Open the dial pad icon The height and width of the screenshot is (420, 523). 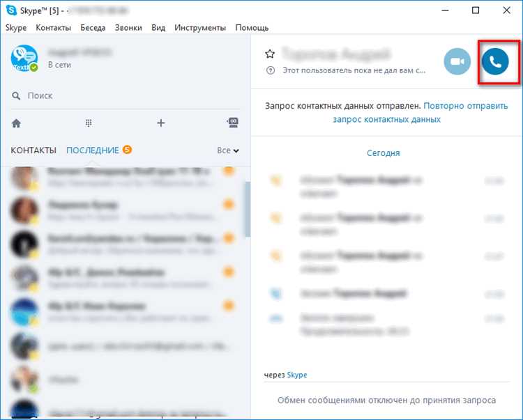(89, 123)
